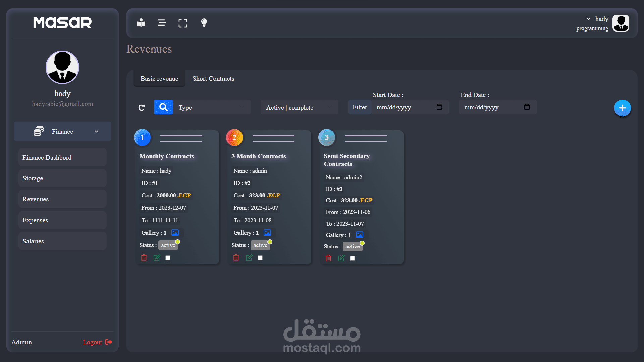The image size is (644, 362).
Task: Switch to Short Contracts tab
Action: [x=213, y=79]
